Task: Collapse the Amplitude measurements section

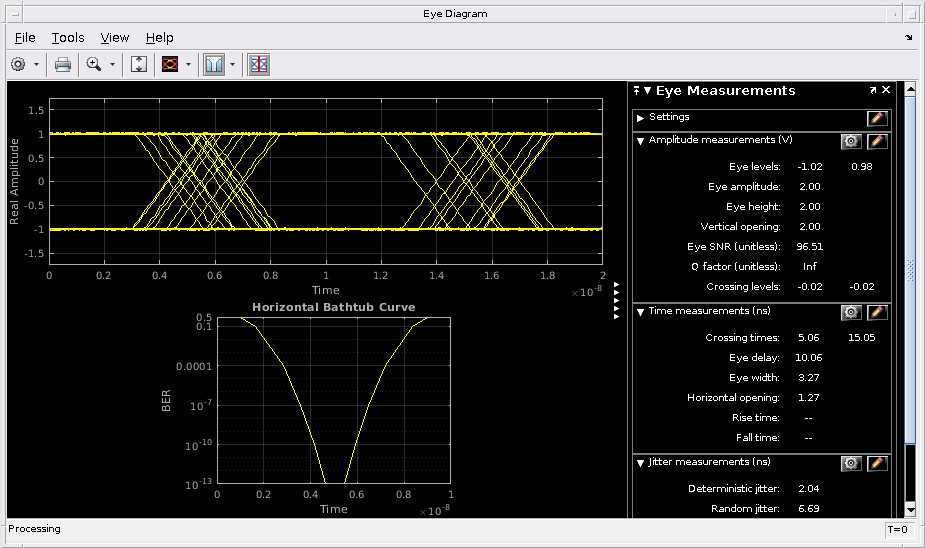Action: click(x=640, y=141)
